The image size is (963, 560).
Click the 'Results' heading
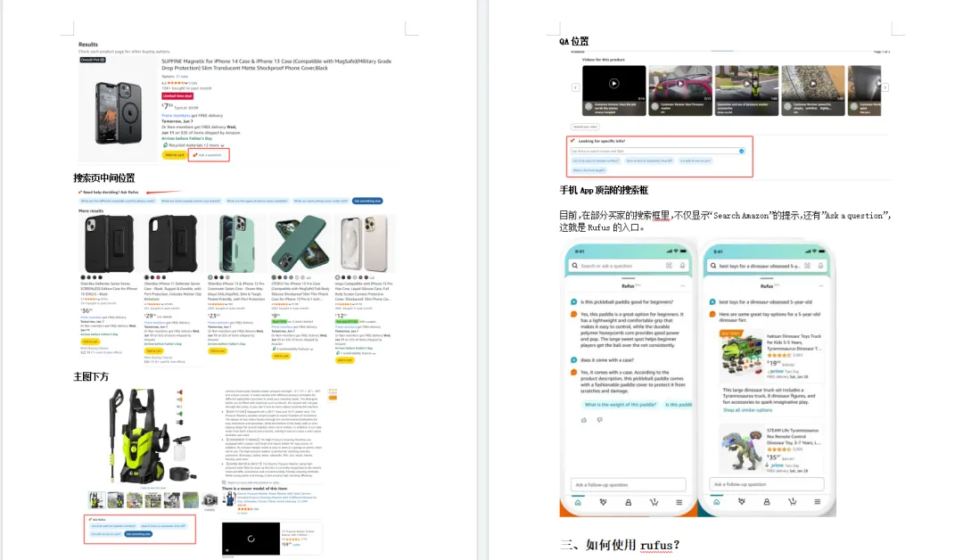(87, 45)
